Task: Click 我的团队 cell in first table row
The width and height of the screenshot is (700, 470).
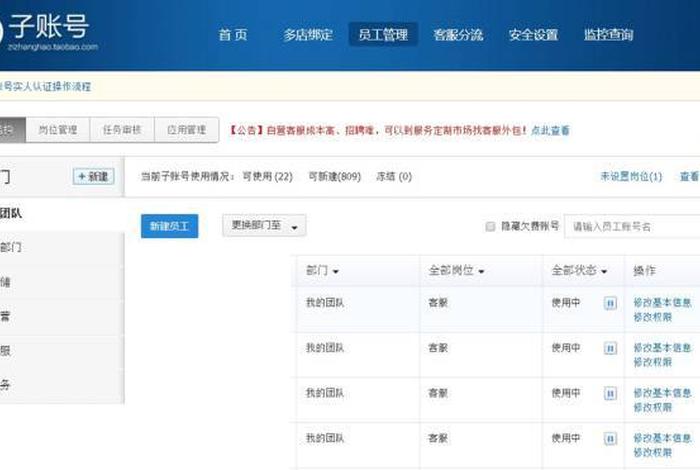Action: pyautogui.click(x=325, y=303)
